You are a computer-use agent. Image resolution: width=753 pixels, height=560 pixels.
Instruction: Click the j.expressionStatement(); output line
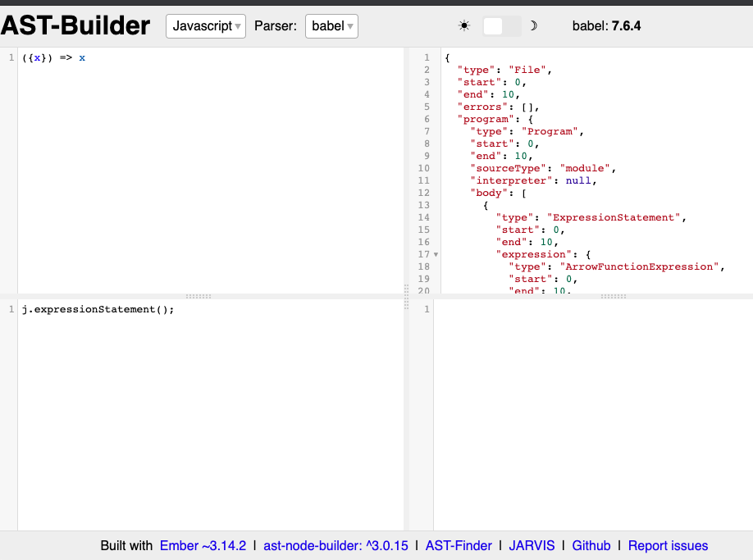pos(98,309)
